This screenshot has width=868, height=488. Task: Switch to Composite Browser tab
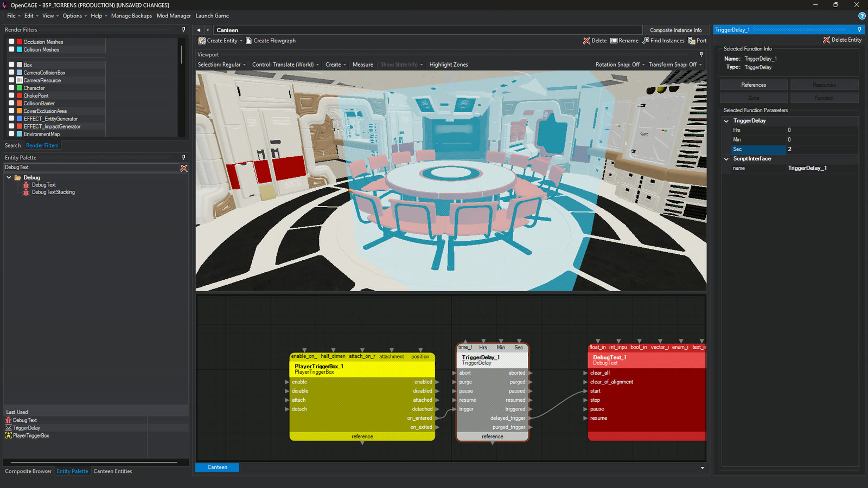pos(28,471)
